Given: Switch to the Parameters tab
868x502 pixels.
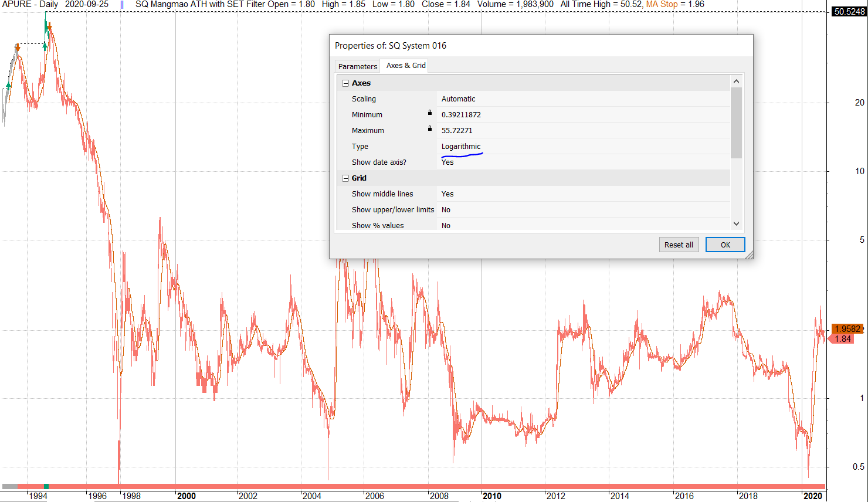Looking at the screenshot, I should 358,66.
